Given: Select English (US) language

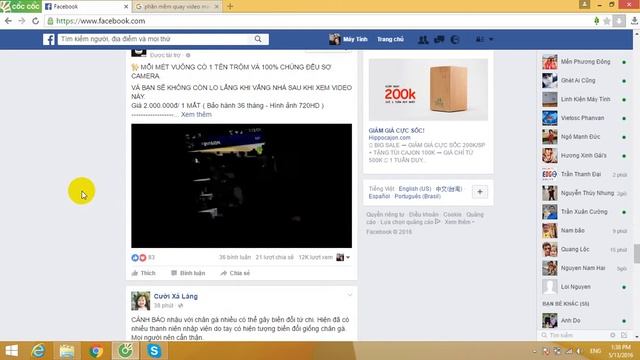Looking at the screenshot, I should (415, 189).
